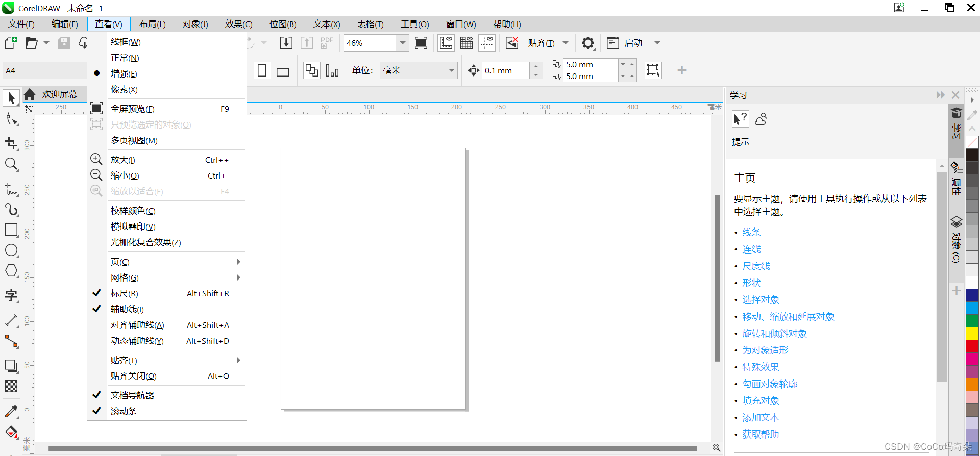Select the Zoom magnifier tool

coord(11,164)
